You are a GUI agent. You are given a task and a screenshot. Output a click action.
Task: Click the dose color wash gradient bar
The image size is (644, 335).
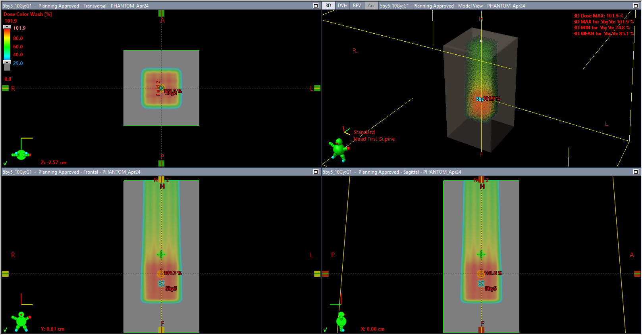click(7, 44)
